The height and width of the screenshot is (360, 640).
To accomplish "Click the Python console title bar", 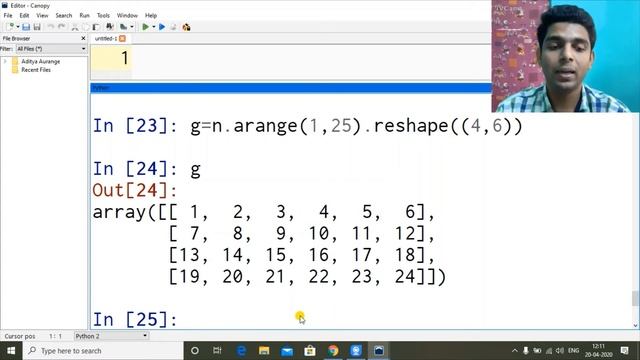I will 291,88.
